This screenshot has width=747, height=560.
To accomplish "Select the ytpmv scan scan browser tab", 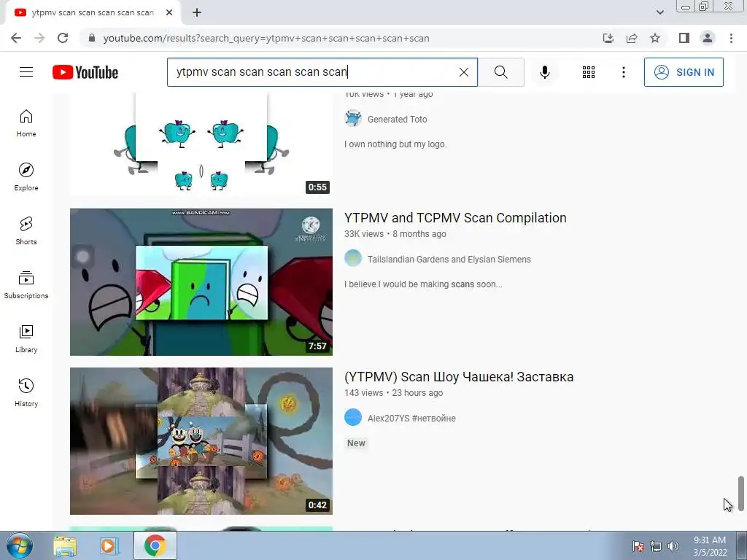I will [x=93, y=13].
